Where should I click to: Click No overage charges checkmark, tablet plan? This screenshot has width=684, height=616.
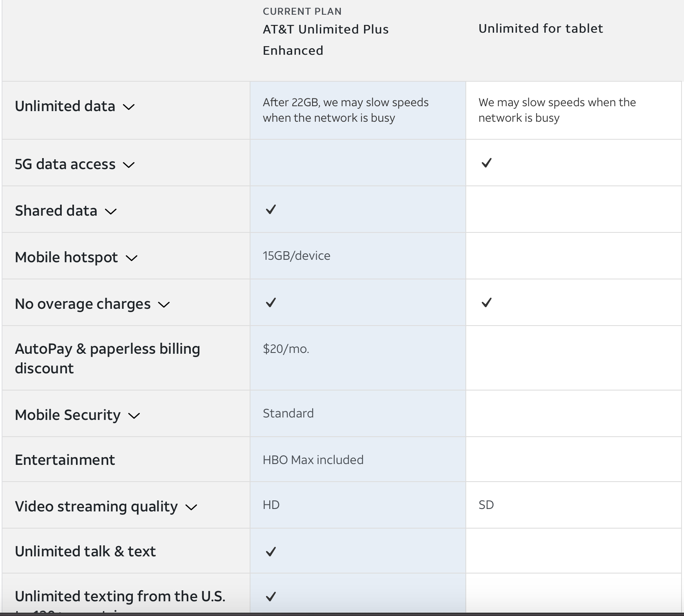pos(486,303)
